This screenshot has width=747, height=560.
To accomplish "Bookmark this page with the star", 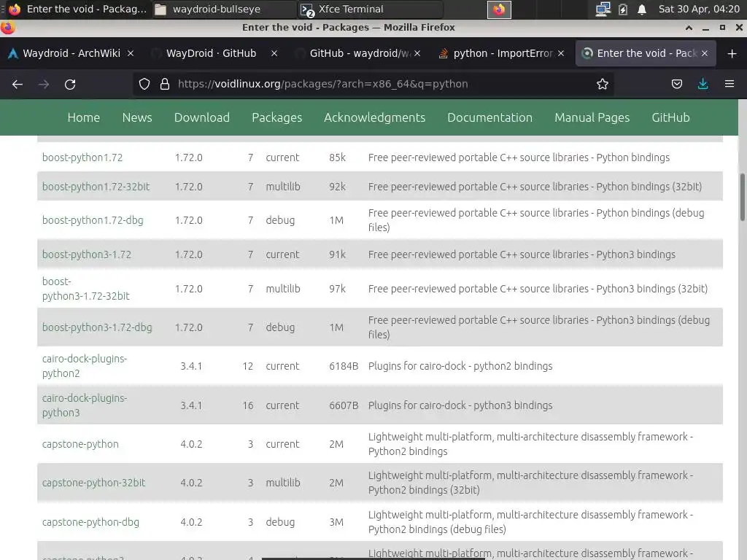I will click(602, 85).
